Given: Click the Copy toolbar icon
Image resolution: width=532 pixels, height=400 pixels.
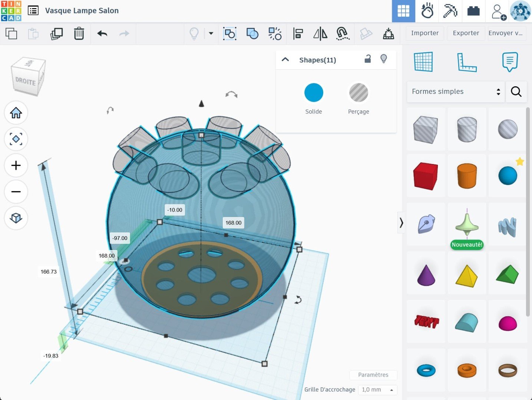Looking at the screenshot, I should (11, 34).
